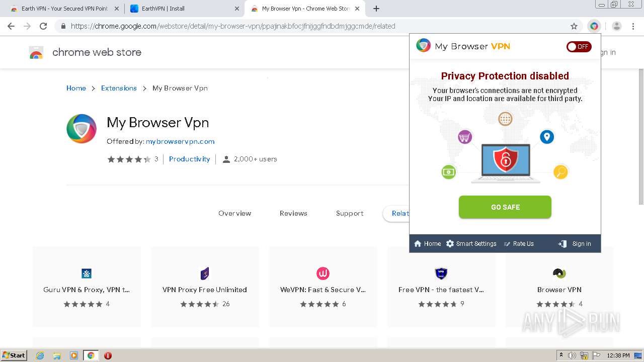Image resolution: width=644 pixels, height=362 pixels.
Task: Select My Browser Vpn Chrome Web Store tab
Action: pyautogui.click(x=306, y=9)
